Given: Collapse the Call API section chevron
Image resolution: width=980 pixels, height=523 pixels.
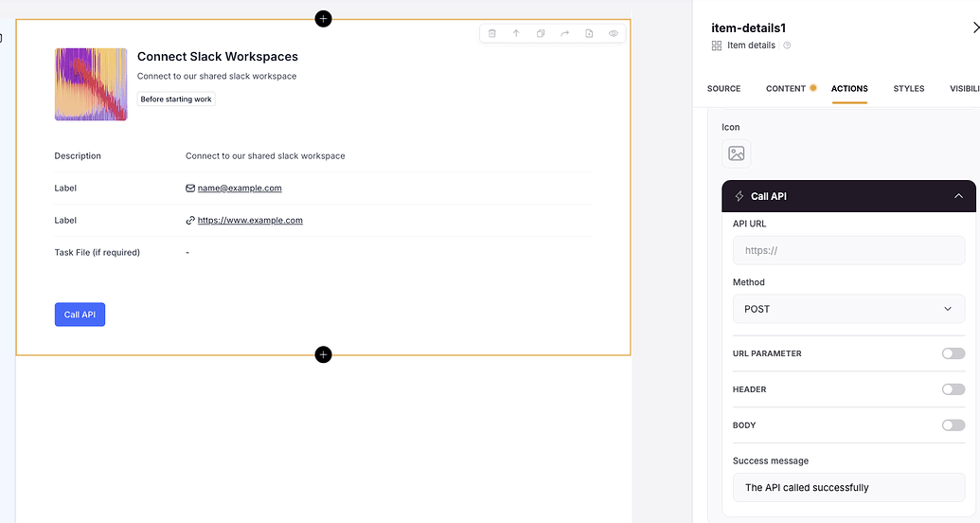Looking at the screenshot, I should (x=958, y=196).
